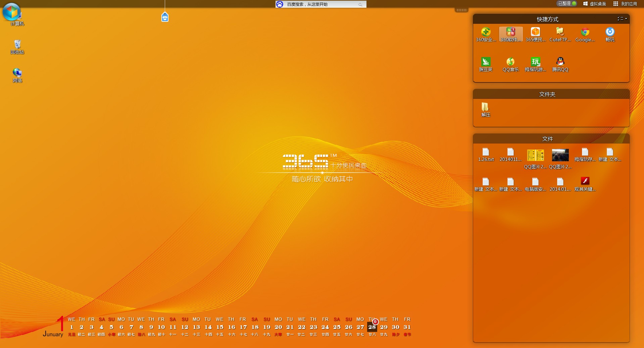644x348 pixels.
Task: Launch 腾讯QQ penguin shortcut
Action: [560, 64]
